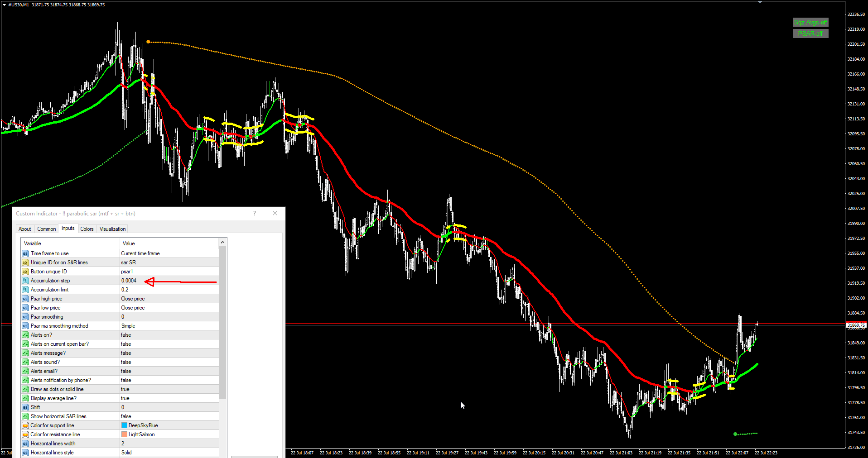The height and width of the screenshot is (458, 868).
Task: Click the icon beside Show horizontal S&R lines
Action: click(25, 416)
